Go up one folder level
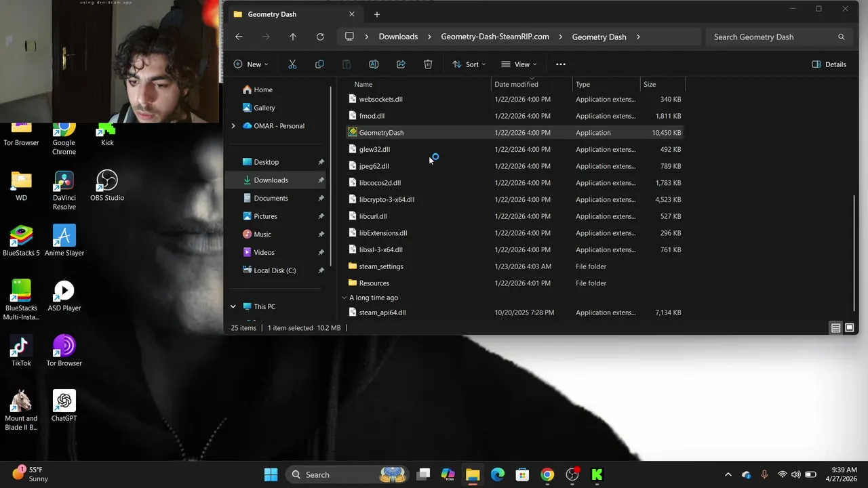868x488 pixels. click(x=293, y=37)
